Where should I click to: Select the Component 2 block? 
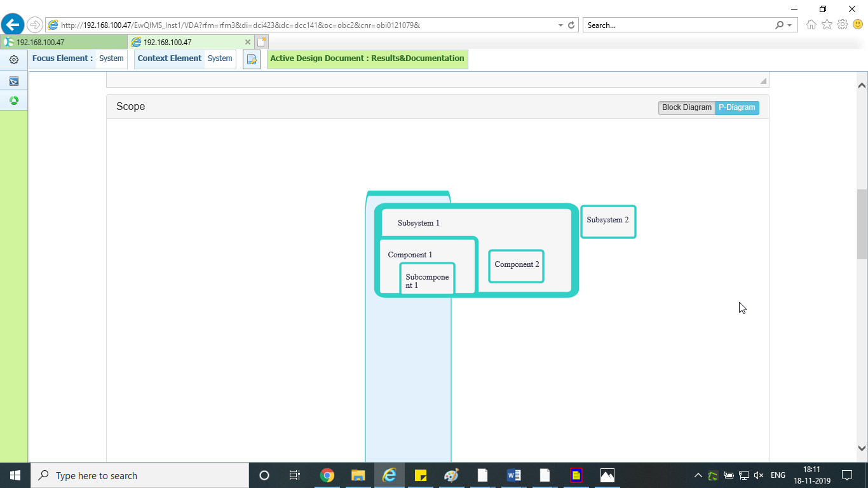[x=517, y=266]
